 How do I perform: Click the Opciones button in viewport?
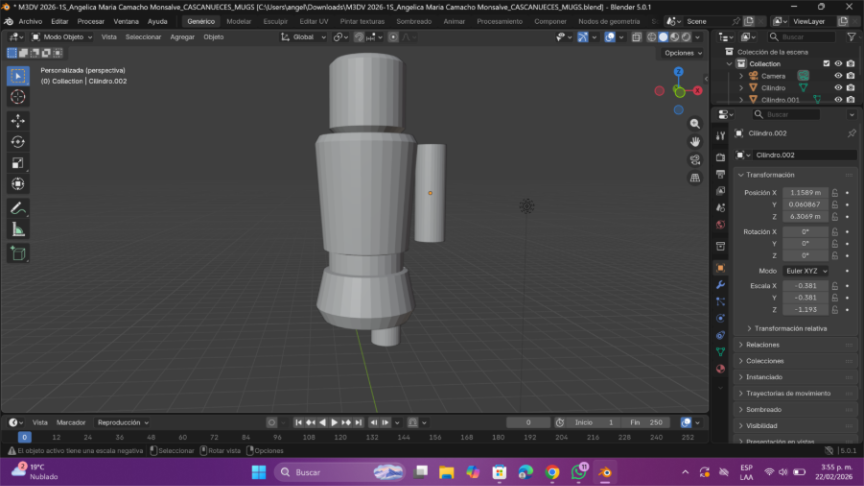click(681, 53)
